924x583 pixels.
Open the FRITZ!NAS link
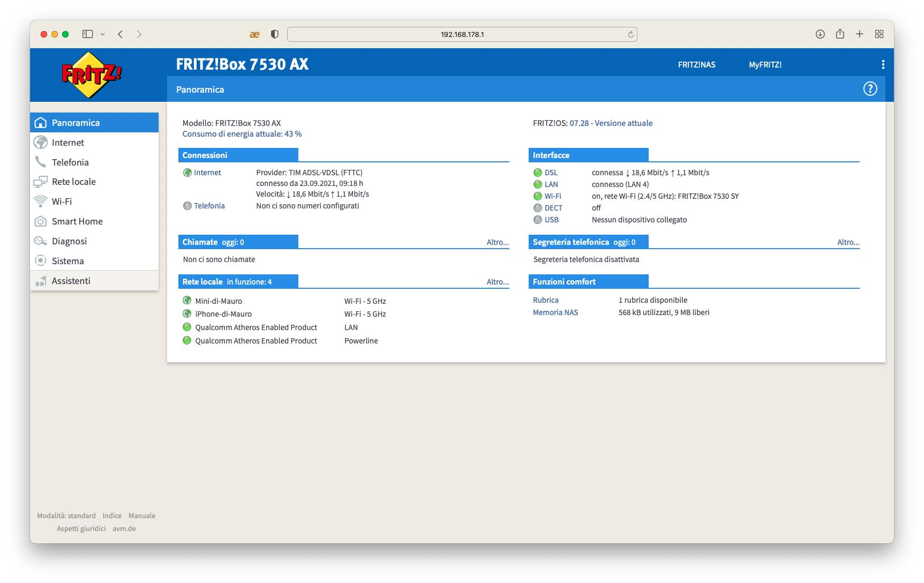[x=696, y=65]
